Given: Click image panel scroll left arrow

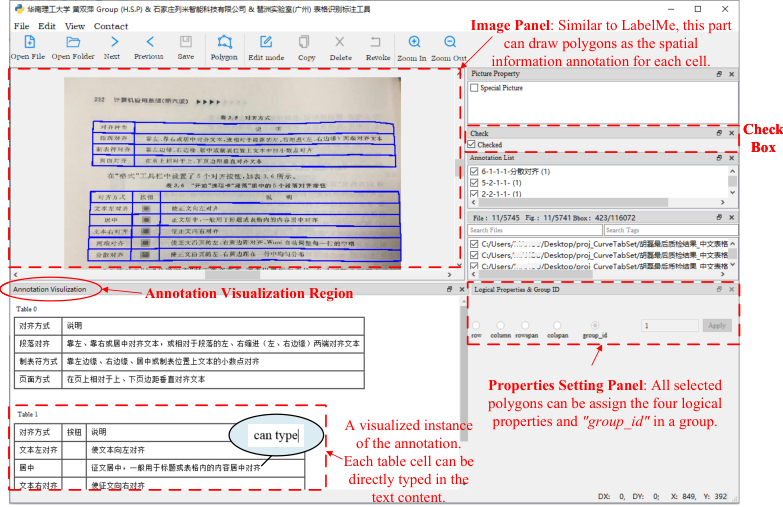Looking at the screenshot, I should pyautogui.click(x=15, y=275).
